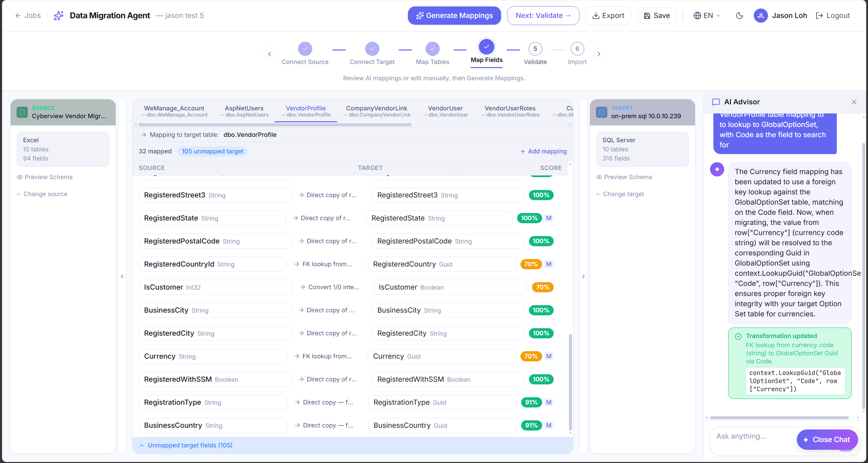Click target database icon
Viewport: 868px width, 463px height.
point(601,112)
